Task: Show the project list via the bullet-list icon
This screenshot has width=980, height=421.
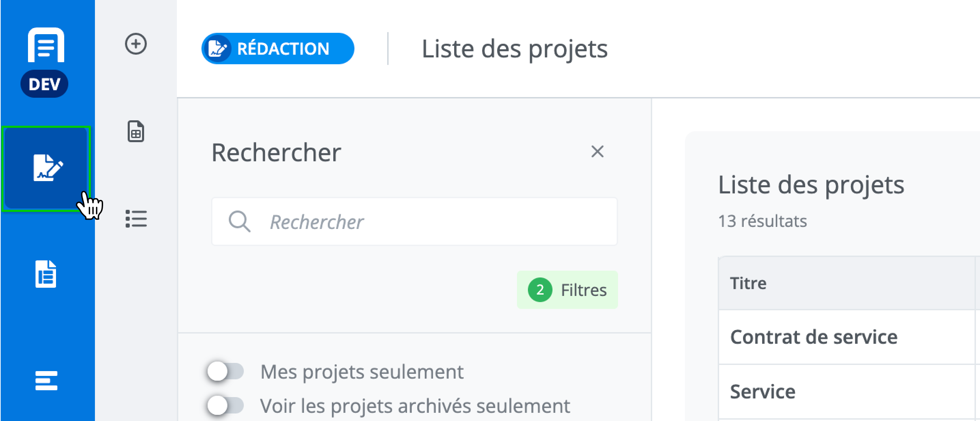Action: click(x=136, y=219)
